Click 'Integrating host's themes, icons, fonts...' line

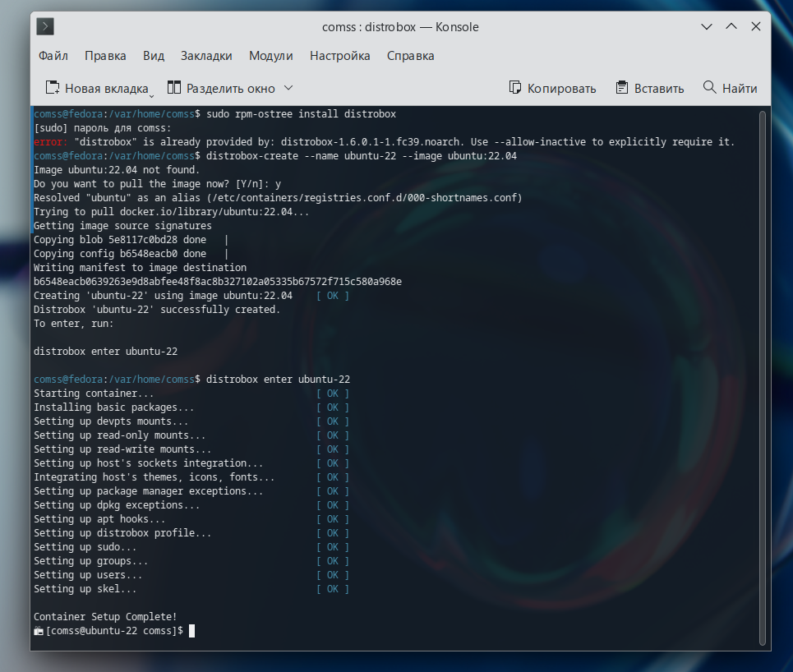154,477
